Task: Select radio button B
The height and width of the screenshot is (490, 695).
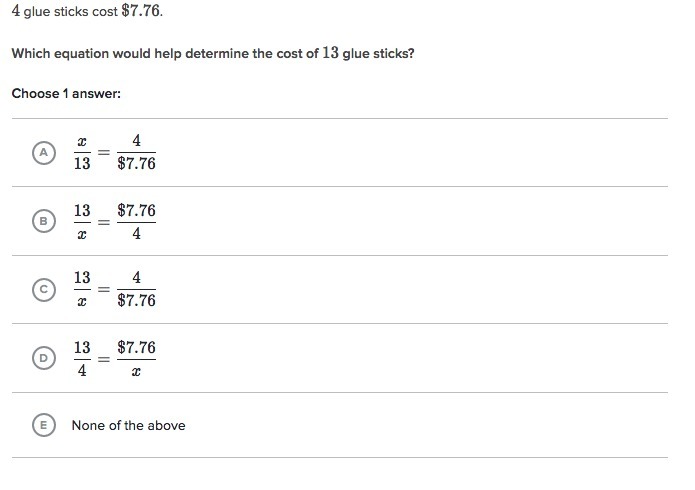Action: pyautogui.click(x=42, y=222)
